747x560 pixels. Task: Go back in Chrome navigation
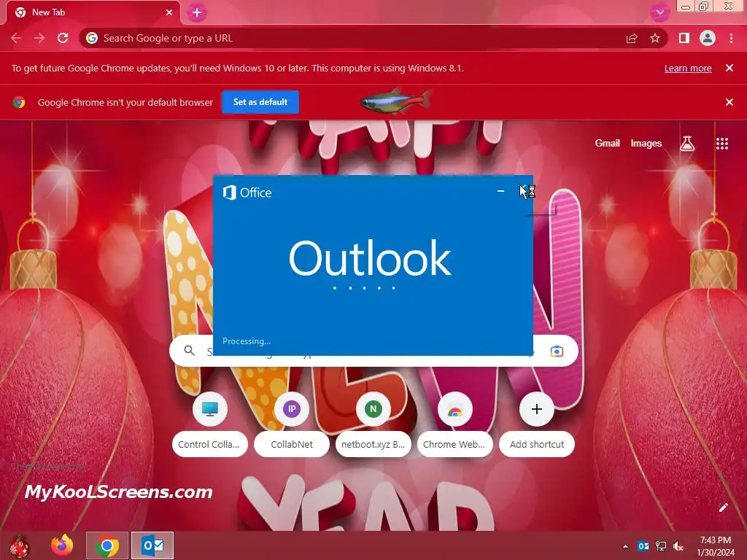pos(16,38)
